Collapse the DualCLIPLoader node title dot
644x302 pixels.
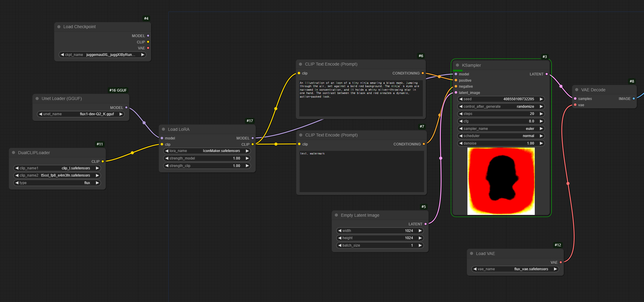(13, 153)
